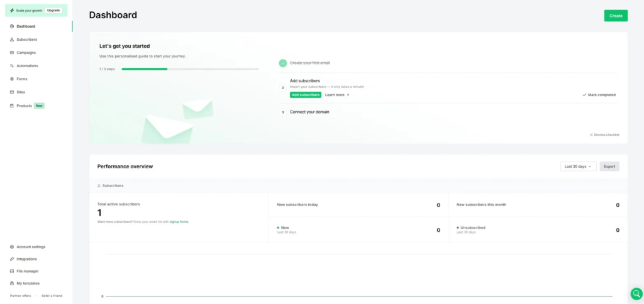Click the Upgrade button
644x304 pixels.
point(53,10)
